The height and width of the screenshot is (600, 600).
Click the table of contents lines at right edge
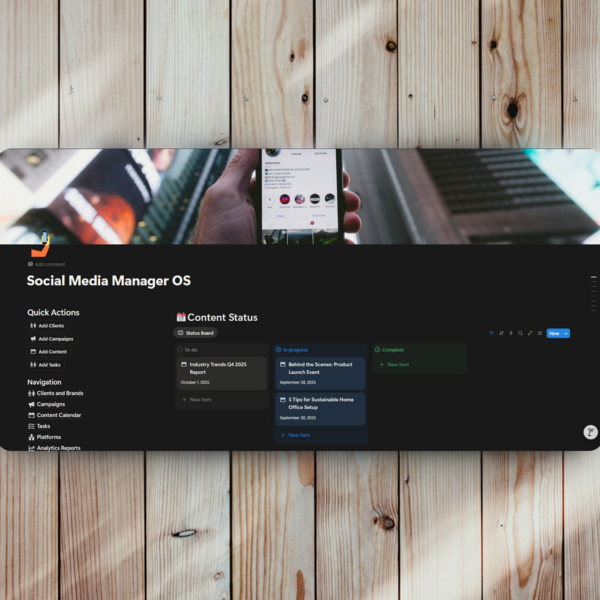tap(593, 293)
